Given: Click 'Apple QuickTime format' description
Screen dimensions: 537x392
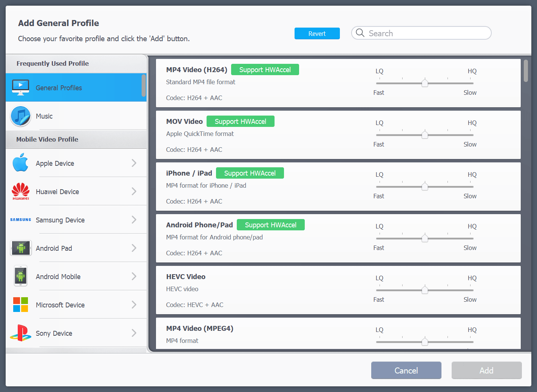Looking at the screenshot, I should tap(200, 134).
